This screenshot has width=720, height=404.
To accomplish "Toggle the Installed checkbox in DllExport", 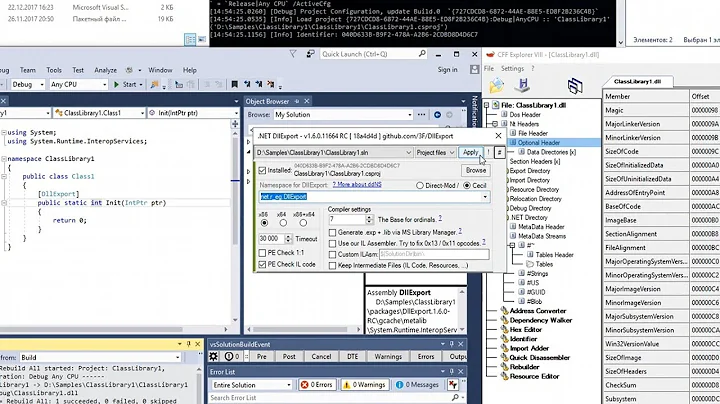I will coord(262,170).
